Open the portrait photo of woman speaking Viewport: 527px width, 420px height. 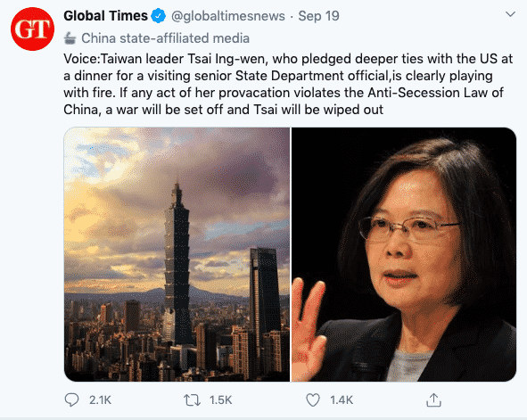[x=404, y=254]
